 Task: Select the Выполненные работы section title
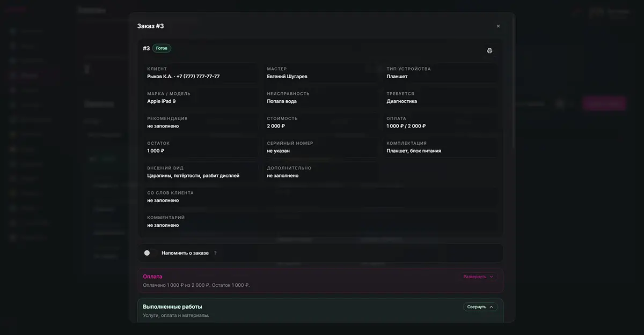[x=172, y=307]
